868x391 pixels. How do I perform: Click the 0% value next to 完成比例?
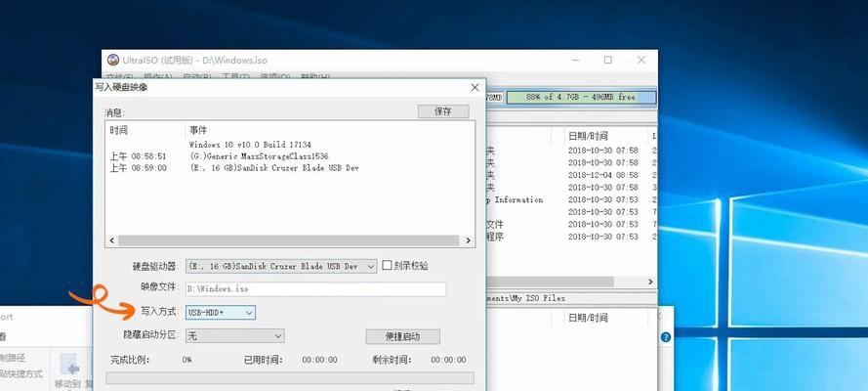(187, 360)
